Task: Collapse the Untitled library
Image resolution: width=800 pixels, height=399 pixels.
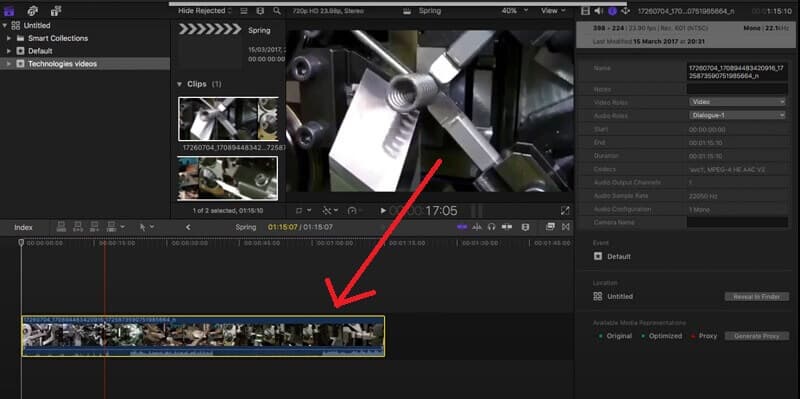Action: point(5,26)
